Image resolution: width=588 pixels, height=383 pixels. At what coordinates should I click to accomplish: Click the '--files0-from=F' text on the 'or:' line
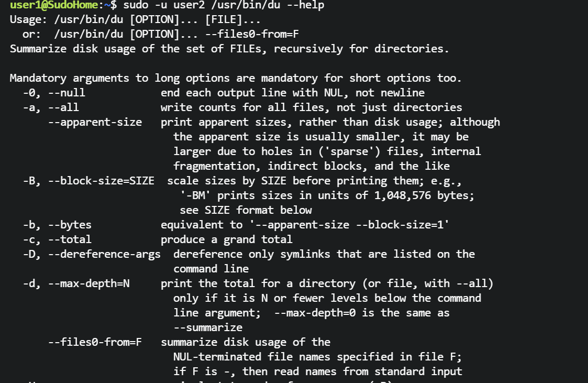click(255, 35)
